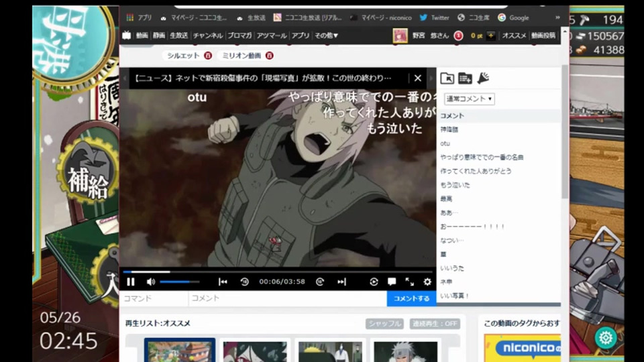The width and height of the screenshot is (644, 362).
Task: Open the チャンネル menu item
Action: point(208,36)
